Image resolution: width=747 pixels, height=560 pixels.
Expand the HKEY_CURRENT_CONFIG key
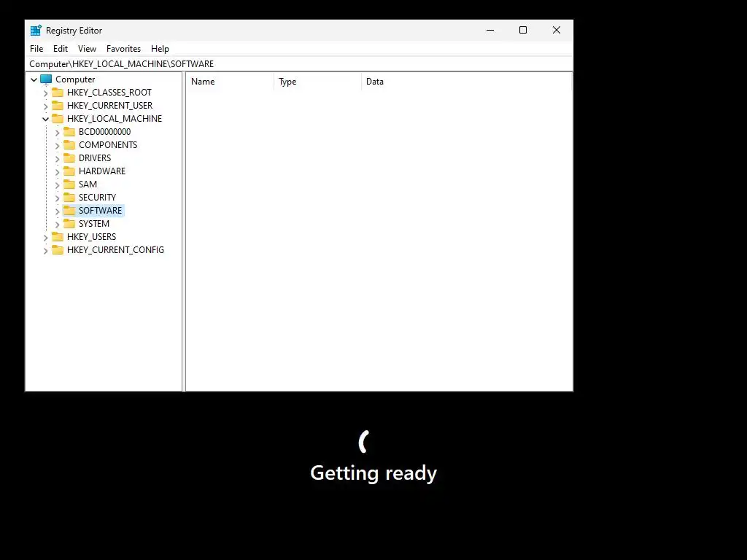click(x=46, y=251)
